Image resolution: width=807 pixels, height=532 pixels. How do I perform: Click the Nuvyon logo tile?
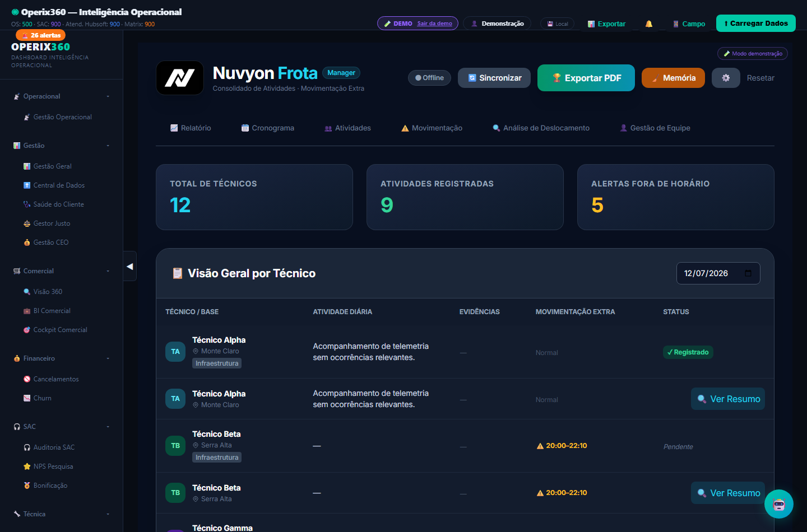180,78
